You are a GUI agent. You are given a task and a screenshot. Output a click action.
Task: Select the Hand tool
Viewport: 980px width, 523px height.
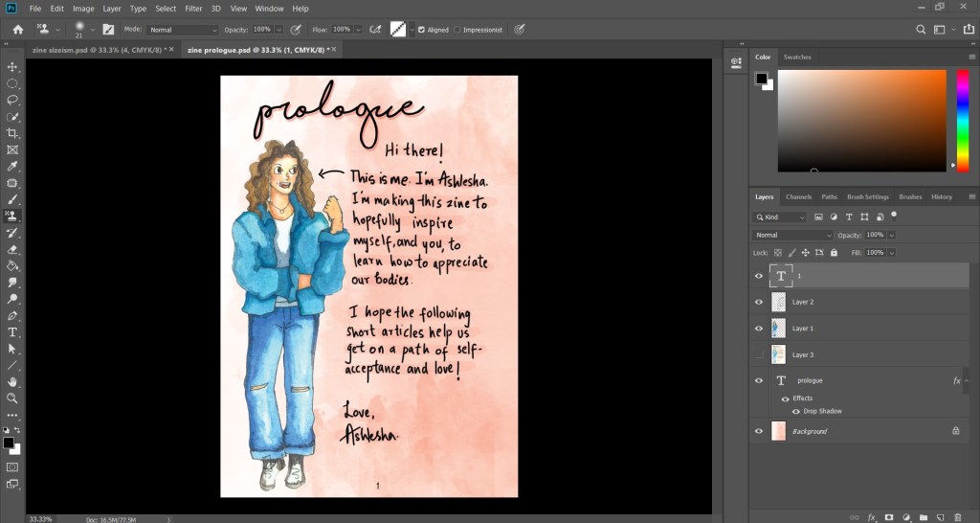(x=12, y=381)
